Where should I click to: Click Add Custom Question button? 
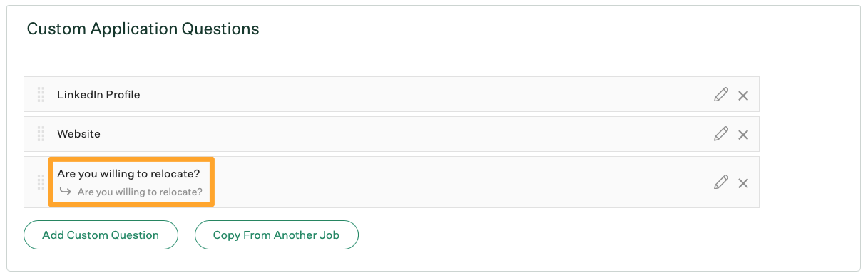pos(101,235)
